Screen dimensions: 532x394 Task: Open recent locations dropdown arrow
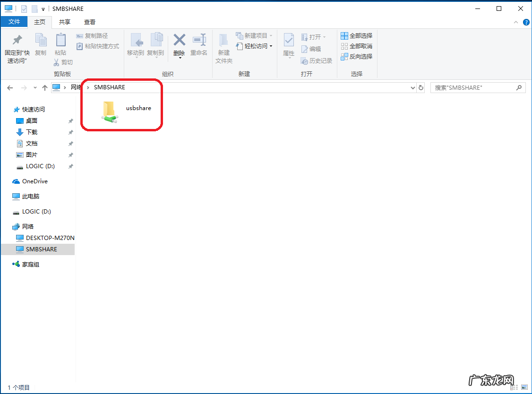click(x=35, y=88)
